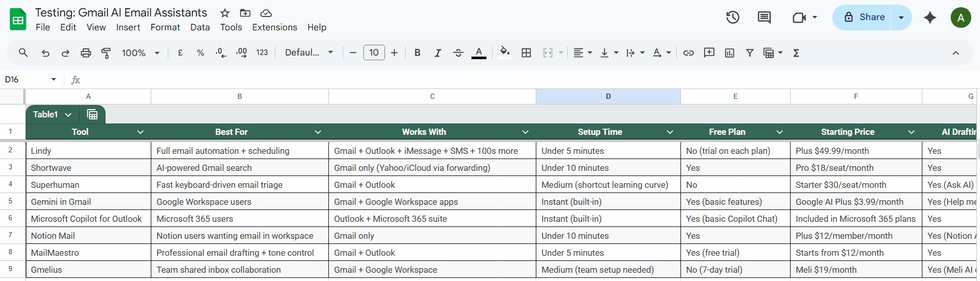Create a filter

point(750,52)
